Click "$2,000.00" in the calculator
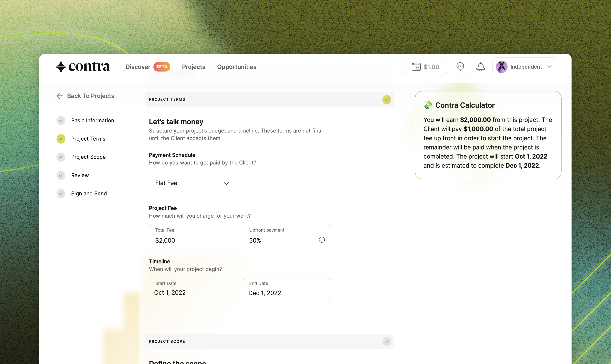Image resolution: width=611 pixels, height=364 pixels. pos(475,120)
